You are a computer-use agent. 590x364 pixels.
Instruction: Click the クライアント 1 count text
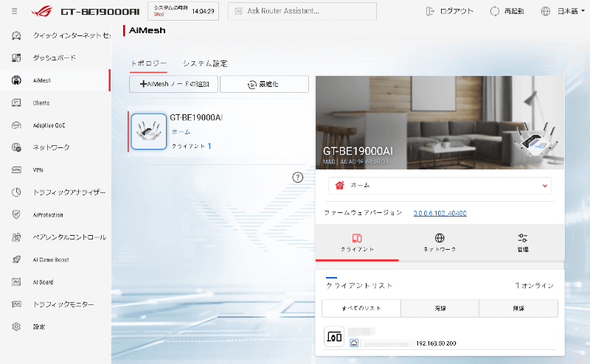[191, 146]
